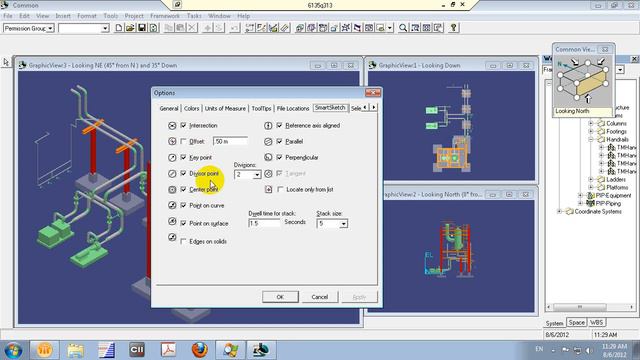Click the Dwell time for stack field
This screenshot has height=360, width=640.
pos(264,224)
